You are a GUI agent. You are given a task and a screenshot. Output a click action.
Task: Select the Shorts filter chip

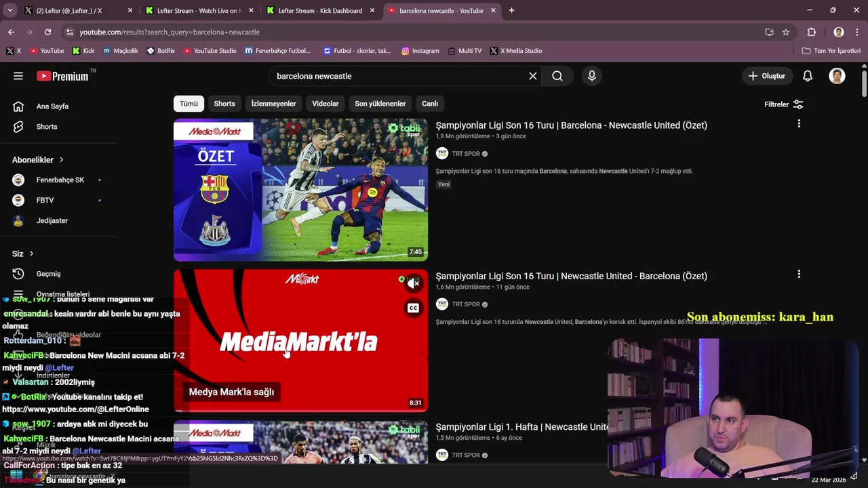coord(224,104)
